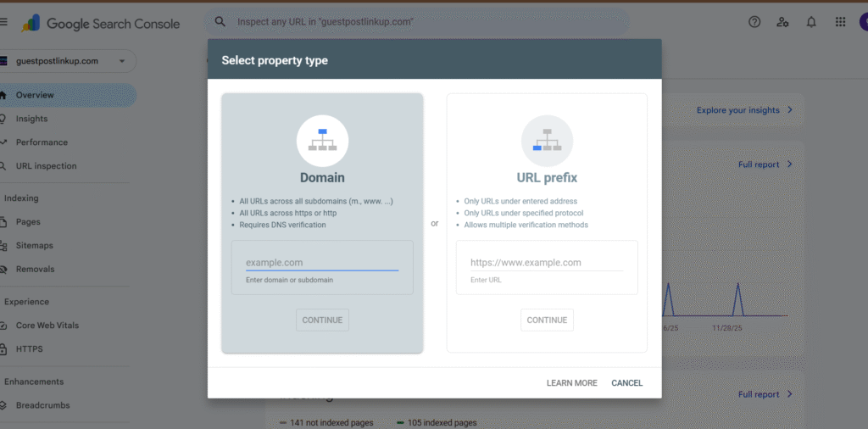
Task: Click the Domain property type network icon
Action: click(x=322, y=141)
